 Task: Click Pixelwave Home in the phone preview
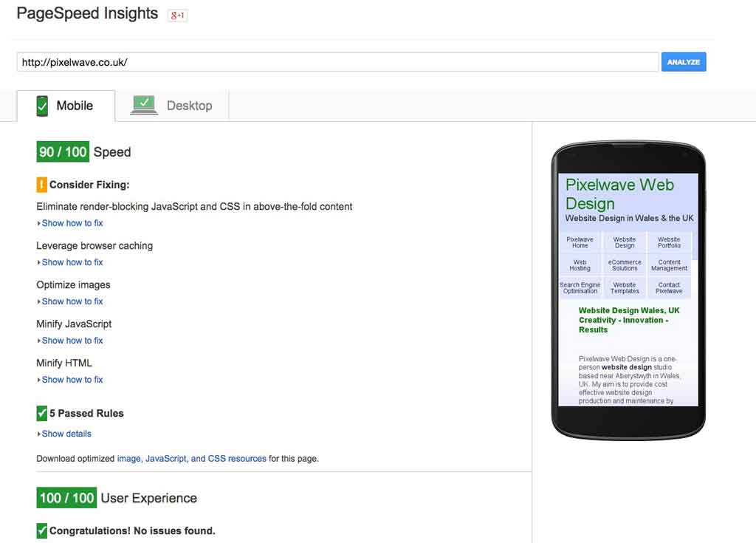point(580,242)
